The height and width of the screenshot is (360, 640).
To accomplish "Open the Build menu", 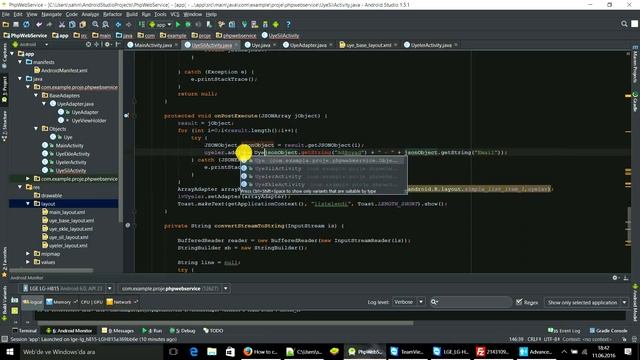I will tap(131, 14).
